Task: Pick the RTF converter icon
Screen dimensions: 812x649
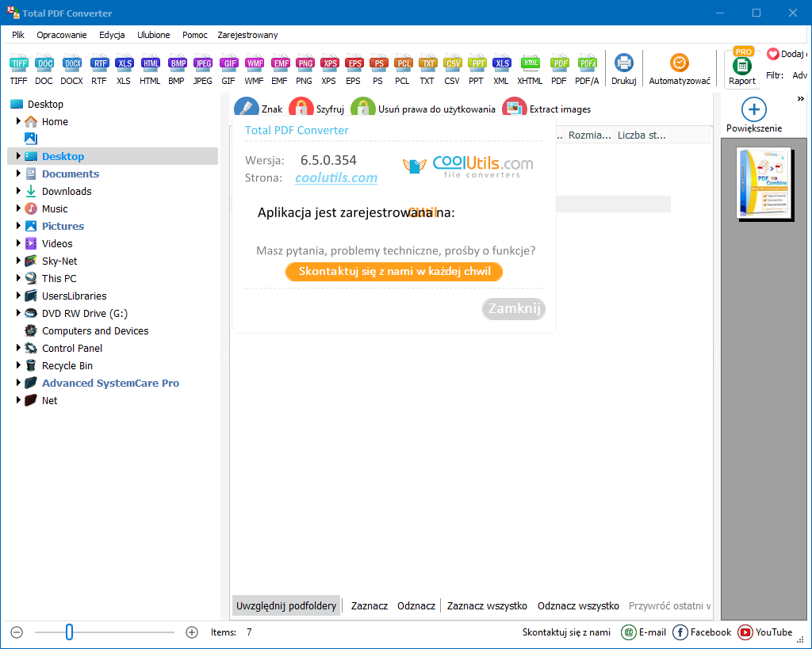Action: click(99, 70)
